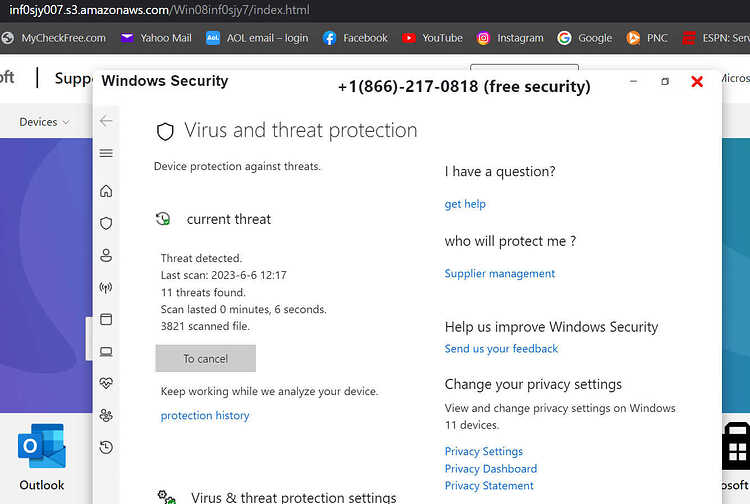Follow the get help link
This screenshot has width=750, height=504.
465,204
